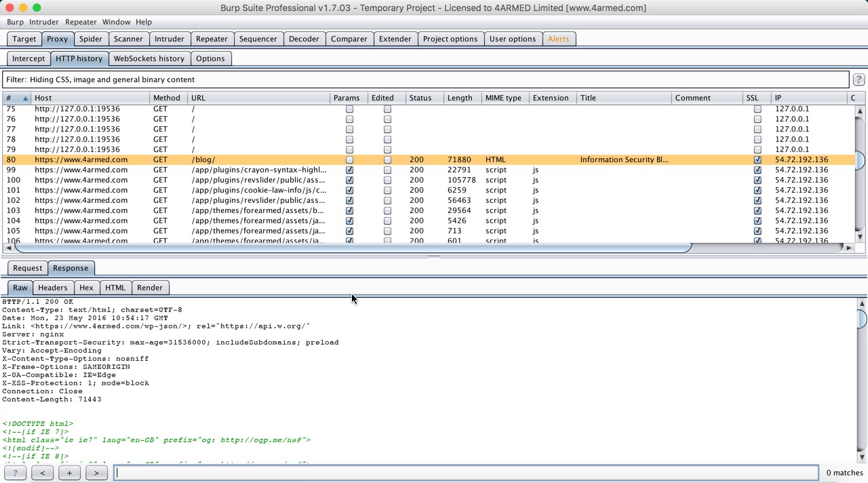Click the filter bar to edit filter
The height and width of the screenshot is (483, 868).
(x=425, y=79)
